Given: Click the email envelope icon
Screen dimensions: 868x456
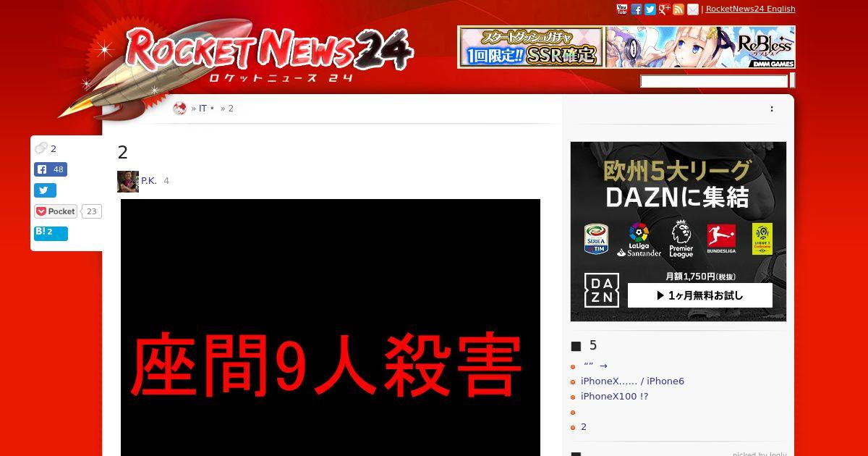Looking at the screenshot, I should pyautogui.click(x=693, y=9).
